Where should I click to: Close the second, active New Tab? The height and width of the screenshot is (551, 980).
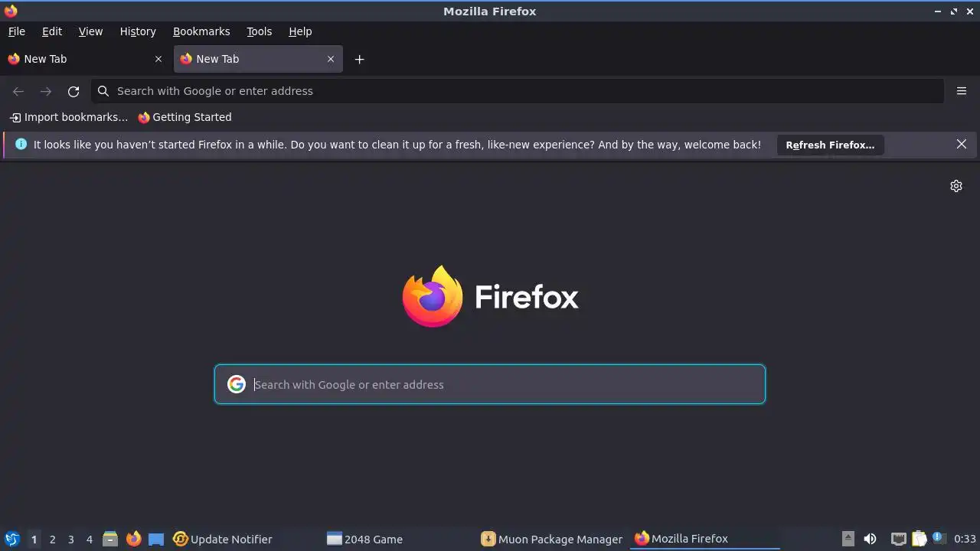click(x=331, y=59)
